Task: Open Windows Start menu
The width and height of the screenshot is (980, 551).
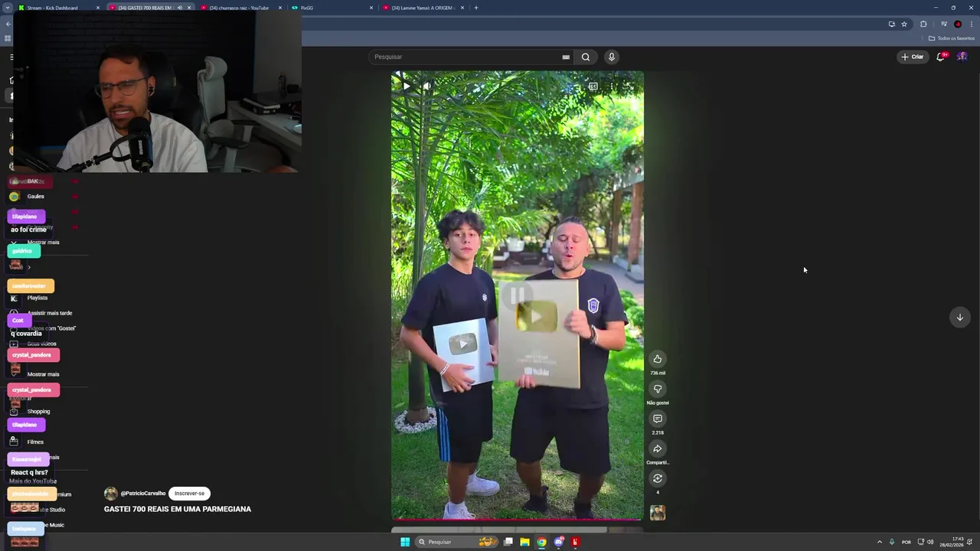Action: (x=405, y=542)
